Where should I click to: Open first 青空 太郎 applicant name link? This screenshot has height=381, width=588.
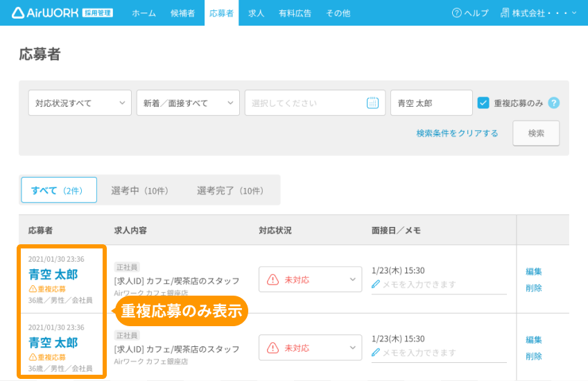tap(53, 274)
